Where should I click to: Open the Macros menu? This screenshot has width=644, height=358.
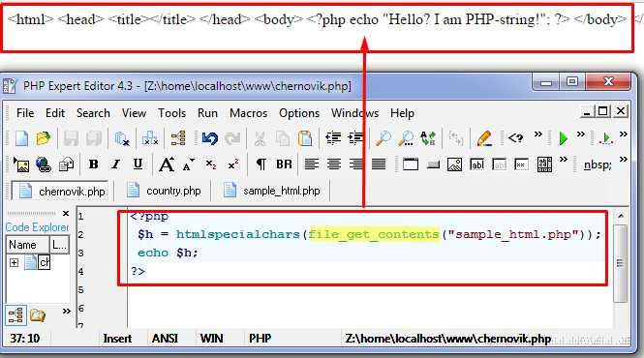click(249, 113)
